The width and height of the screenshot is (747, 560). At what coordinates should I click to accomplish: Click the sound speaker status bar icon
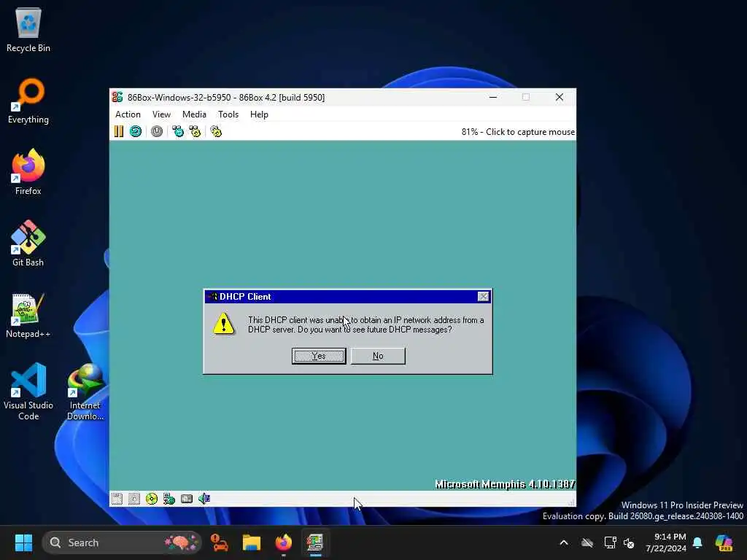point(204,499)
